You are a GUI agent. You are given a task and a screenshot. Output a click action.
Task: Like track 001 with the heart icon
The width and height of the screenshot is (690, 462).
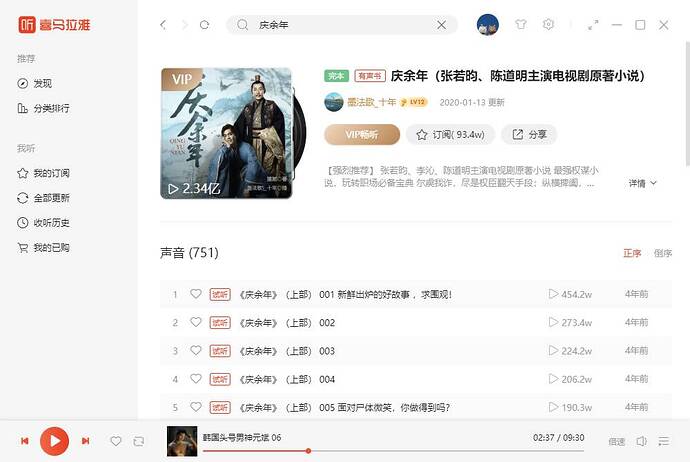pos(196,293)
